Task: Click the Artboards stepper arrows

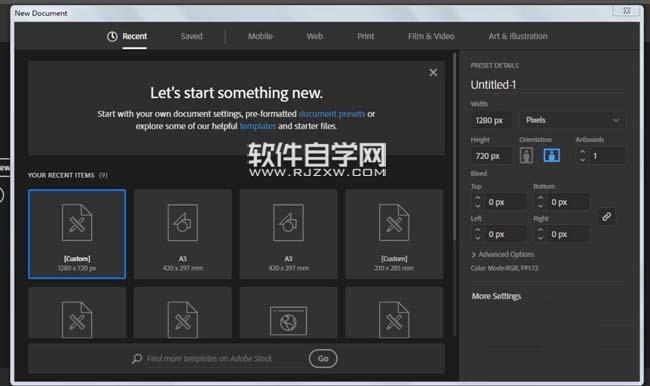Action: [582, 156]
